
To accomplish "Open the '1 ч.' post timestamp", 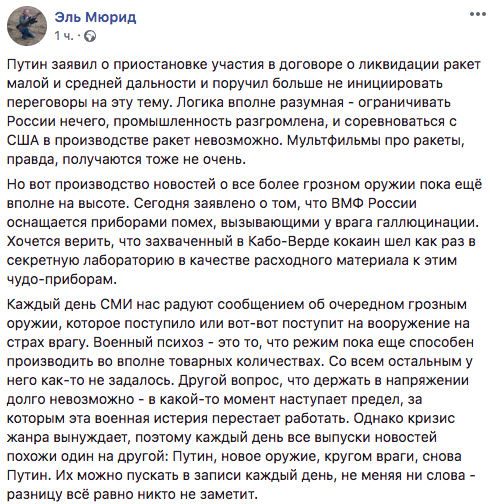I will click(64, 35).
